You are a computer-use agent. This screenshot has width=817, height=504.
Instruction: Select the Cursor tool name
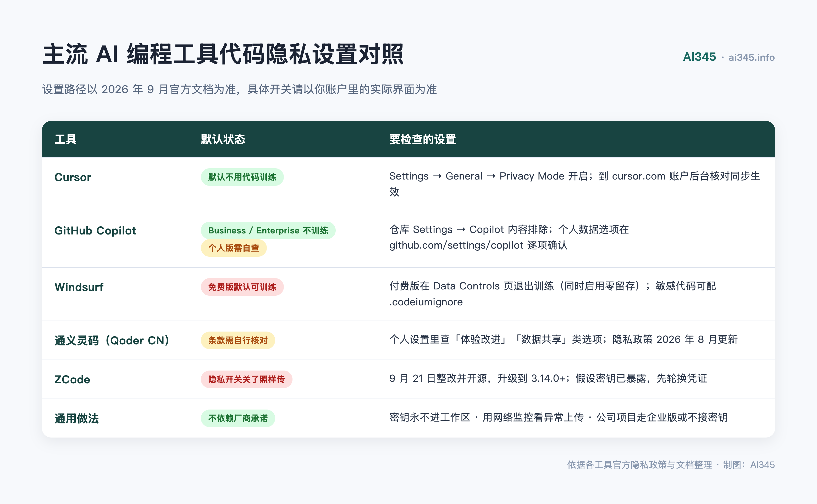73,177
